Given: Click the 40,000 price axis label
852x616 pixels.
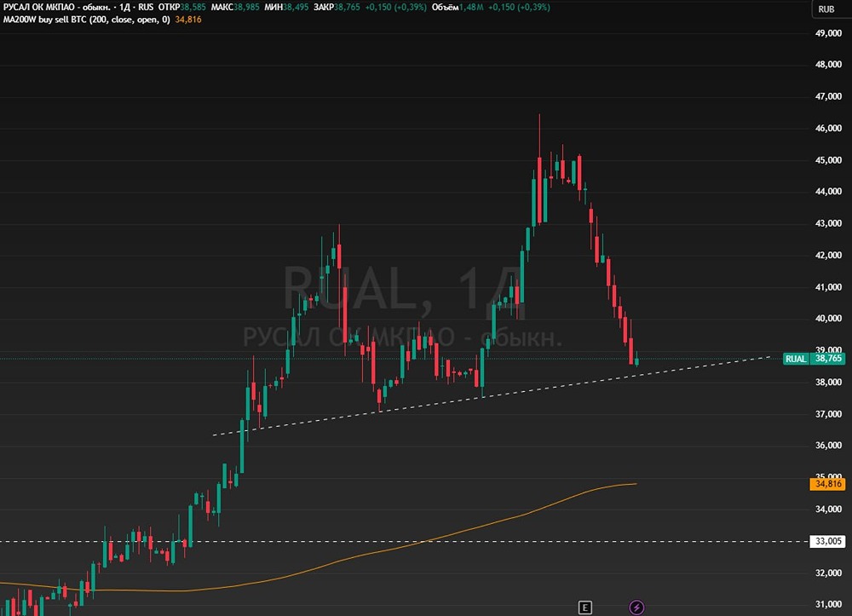Looking at the screenshot, I should point(828,319).
